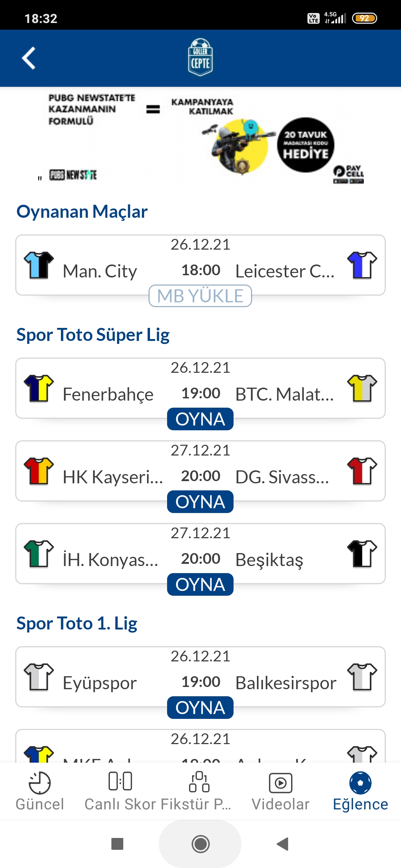
Task: Select Leicester City blue jersey icon
Action: coord(362,265)
